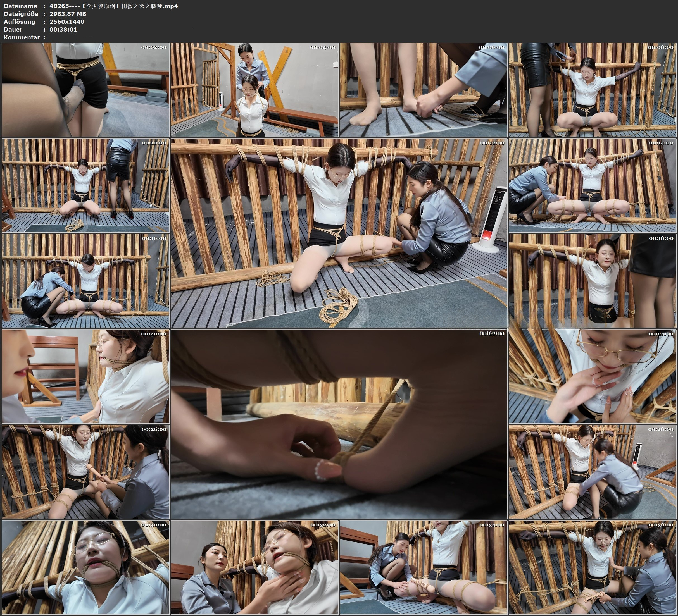Click the thumbnail stamped 00:02:00
This screenshot has width=678, height=616.
click(85, 89)
